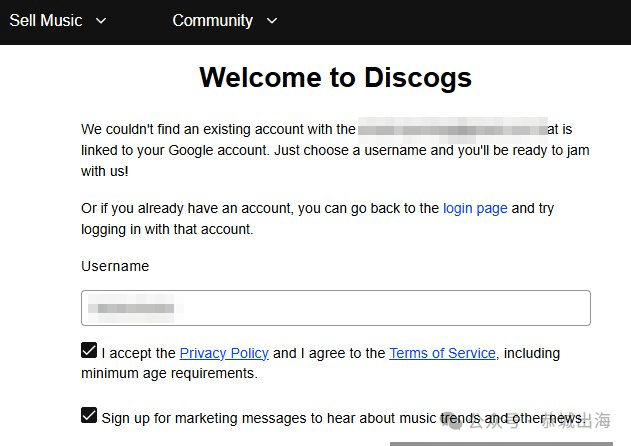Expand the chevron beside Community
This screenshot has height=446, width=631.
[272, 21]
